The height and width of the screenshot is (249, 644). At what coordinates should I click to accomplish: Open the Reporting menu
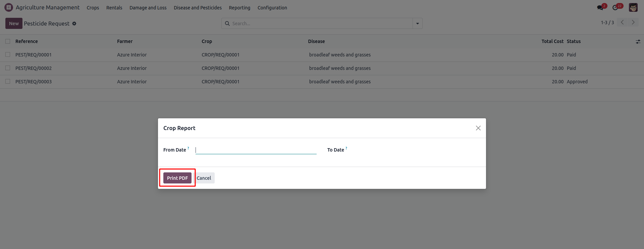(239, 8)
